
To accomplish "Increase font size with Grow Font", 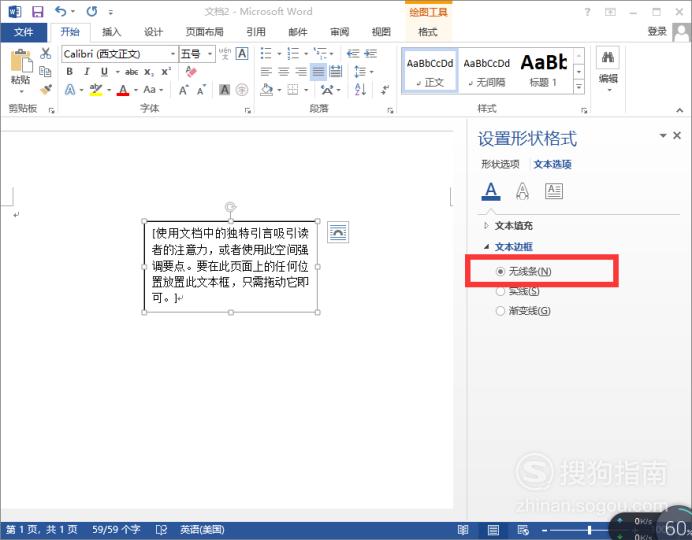I will [184, 90].
